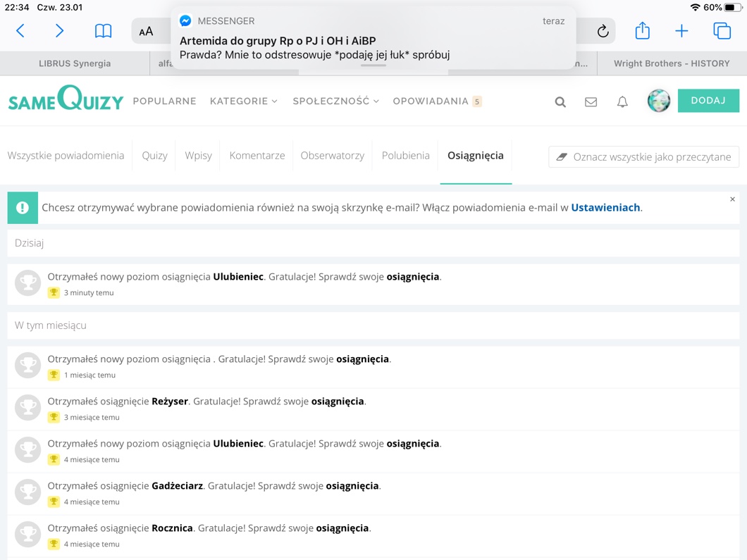747x560 pixels.
Task: Show all Safari tabs overview
Action: tap(722, 30)
